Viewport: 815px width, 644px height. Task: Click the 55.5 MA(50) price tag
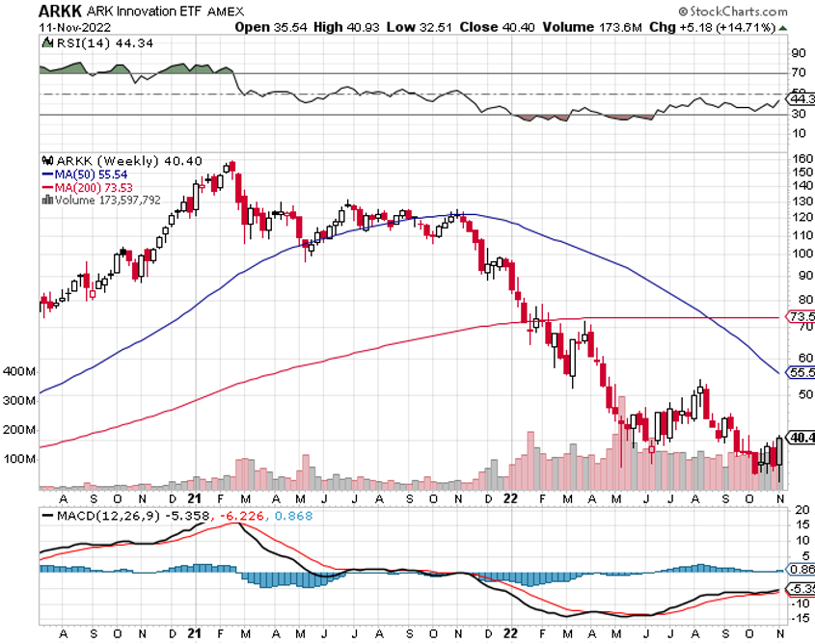click(801, 372)
